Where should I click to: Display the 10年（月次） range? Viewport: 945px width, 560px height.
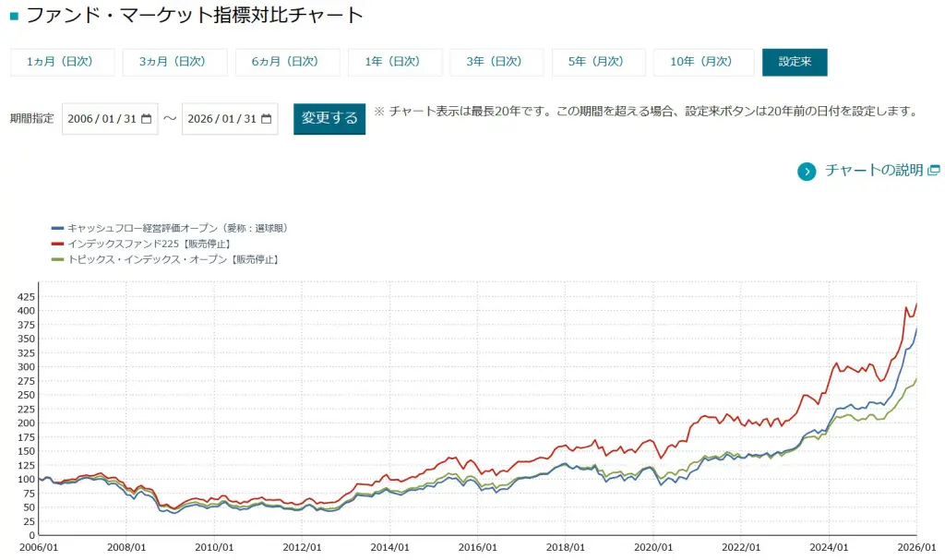pyautogui.click(x=702, y=62)
